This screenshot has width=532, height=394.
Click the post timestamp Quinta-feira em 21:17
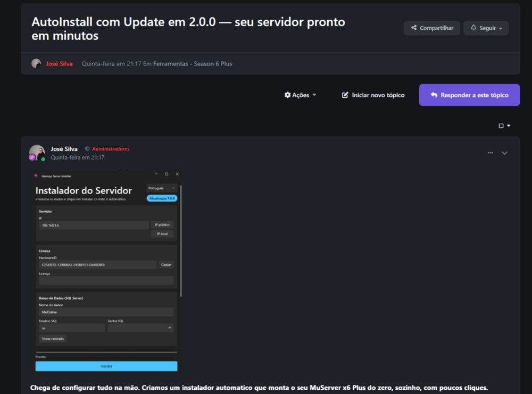coord(77,157)
